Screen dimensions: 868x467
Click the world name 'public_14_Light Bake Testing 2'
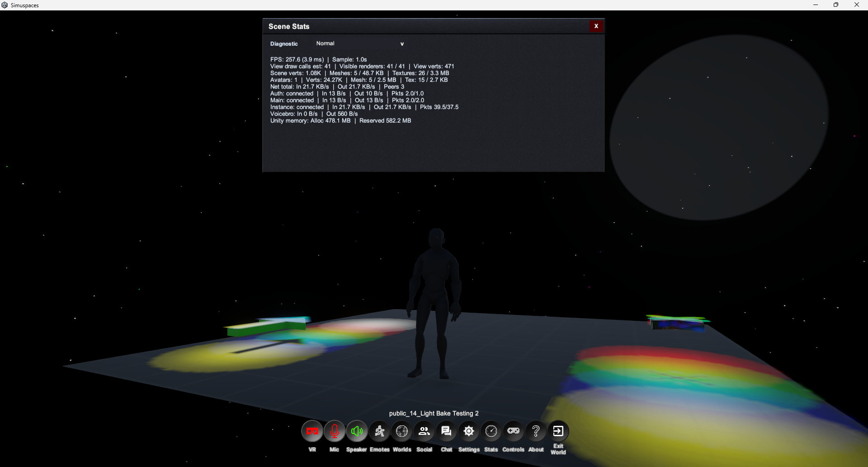pyautogui.click(x=434, y=414)
